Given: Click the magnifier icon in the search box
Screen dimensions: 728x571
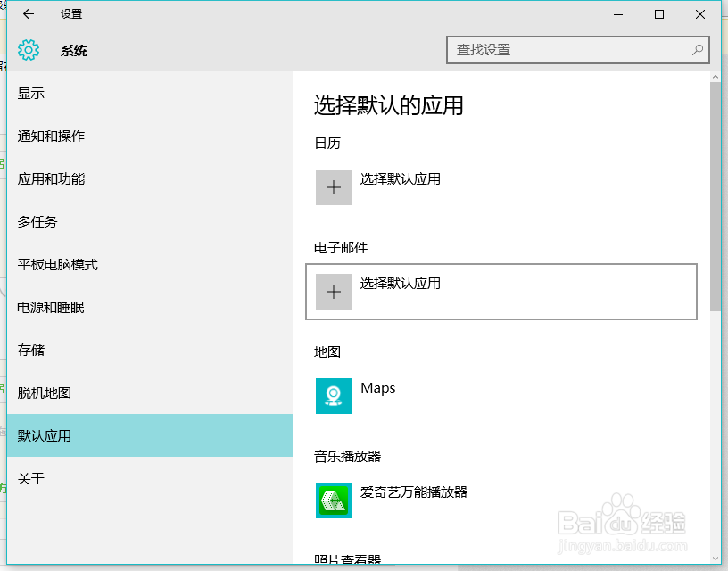Looking at the screenshot, I should (x=698, y=50).
